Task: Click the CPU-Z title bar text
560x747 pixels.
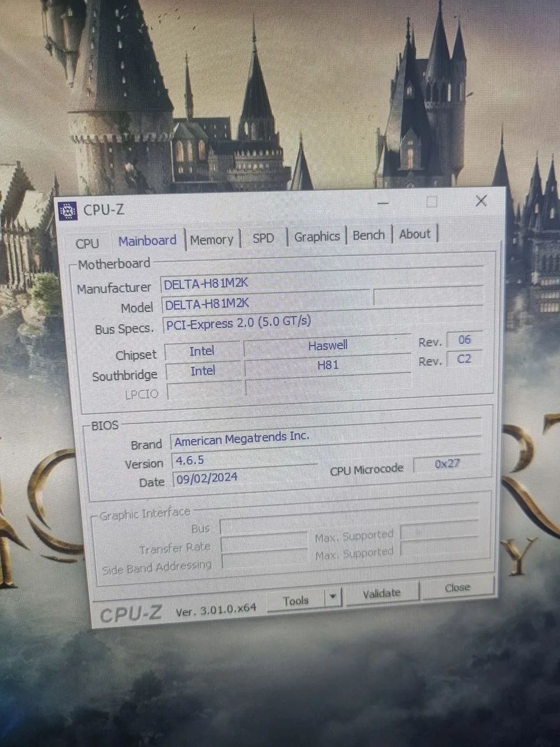Action: [x=104, y=210]
